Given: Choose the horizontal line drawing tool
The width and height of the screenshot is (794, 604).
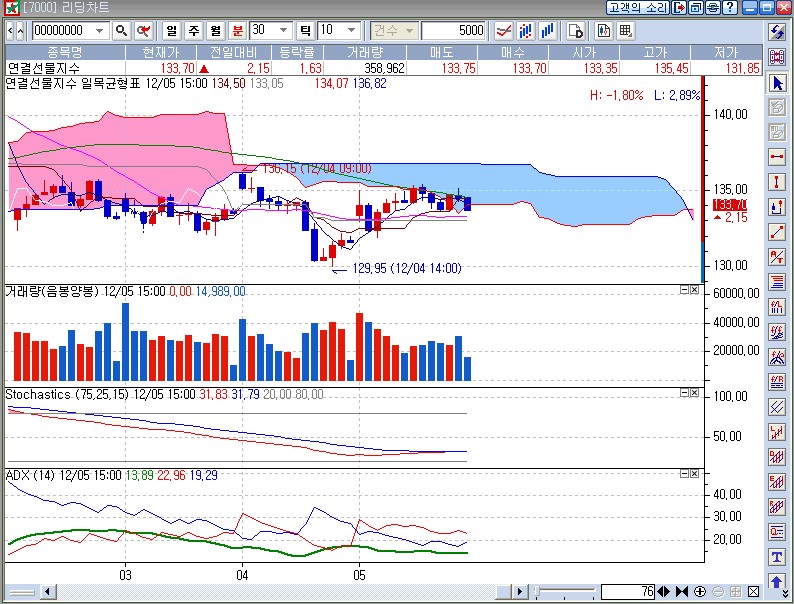Looking at the screenshot, I should [x=776, y=157].
